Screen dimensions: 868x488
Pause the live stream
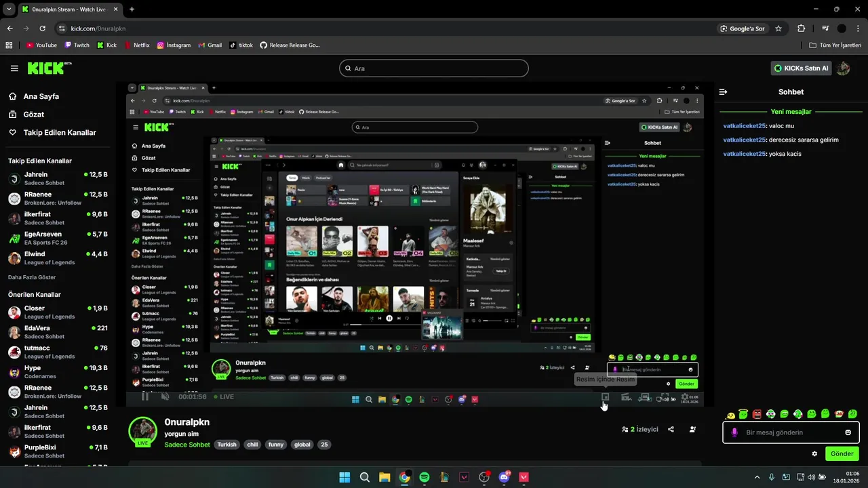(144, 396)
